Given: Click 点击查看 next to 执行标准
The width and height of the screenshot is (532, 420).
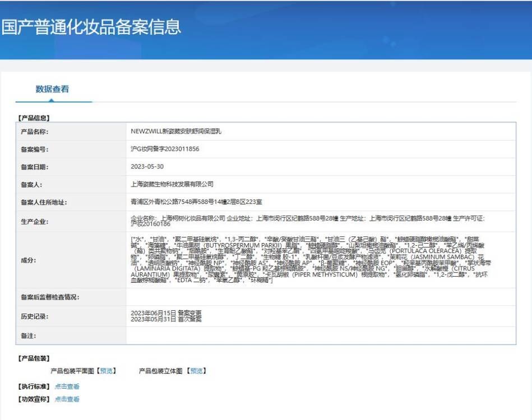Looking at the screenshot, I should (x=67, y=386).
